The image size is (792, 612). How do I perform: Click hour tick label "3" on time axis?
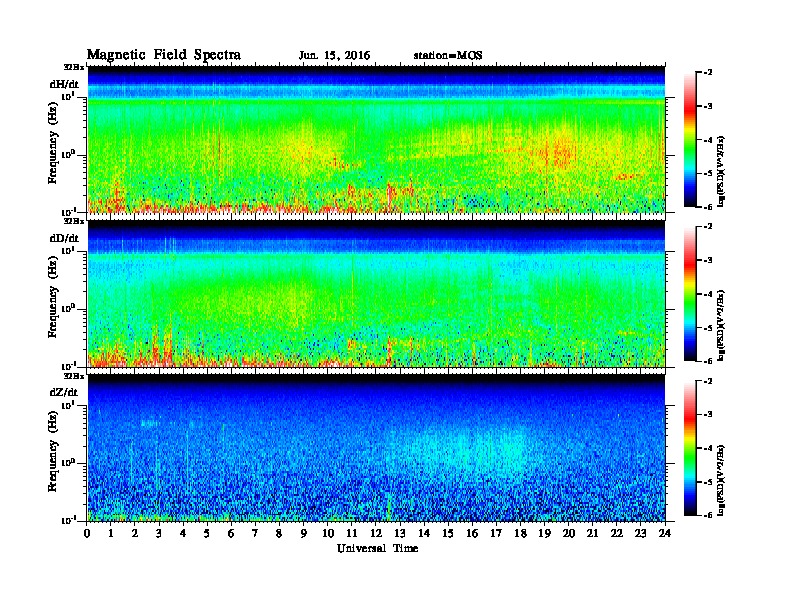pyautogui.click(x=159, y=534)
